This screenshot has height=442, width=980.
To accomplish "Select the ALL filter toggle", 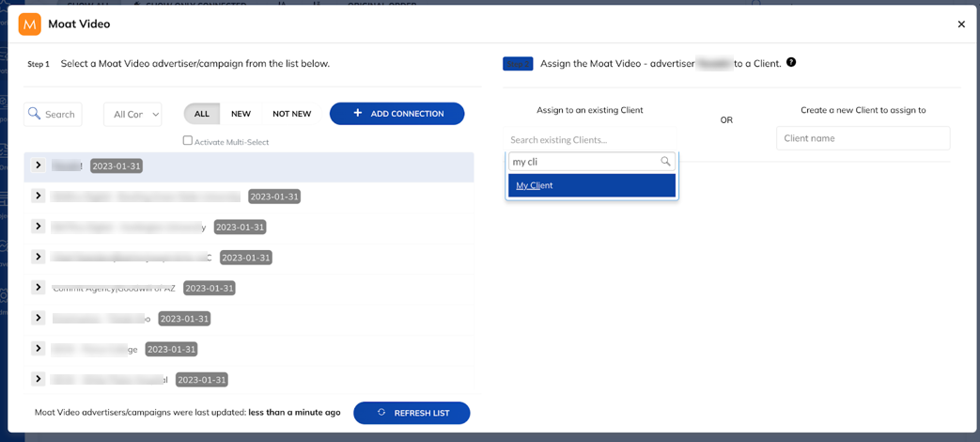I will (x=202, y=114).
